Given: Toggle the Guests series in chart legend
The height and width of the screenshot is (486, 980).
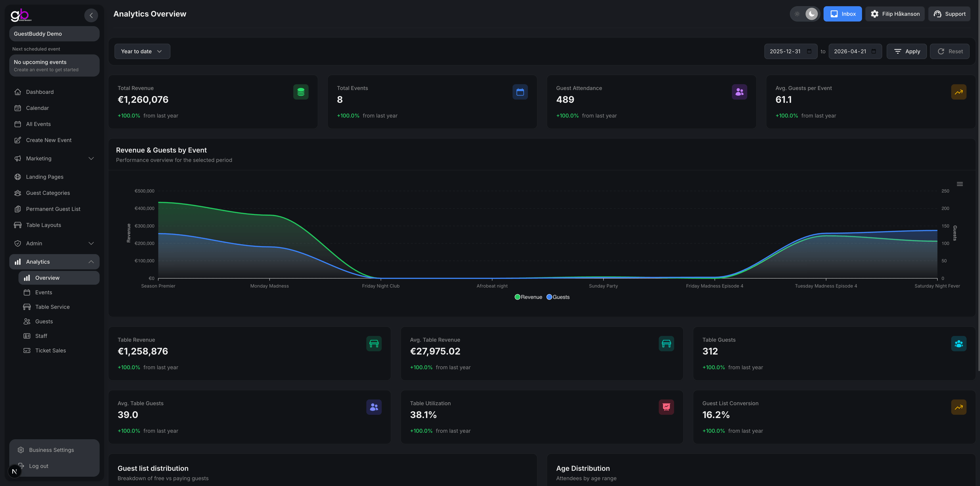Looking at the screenshot, I should click(558, 297).
